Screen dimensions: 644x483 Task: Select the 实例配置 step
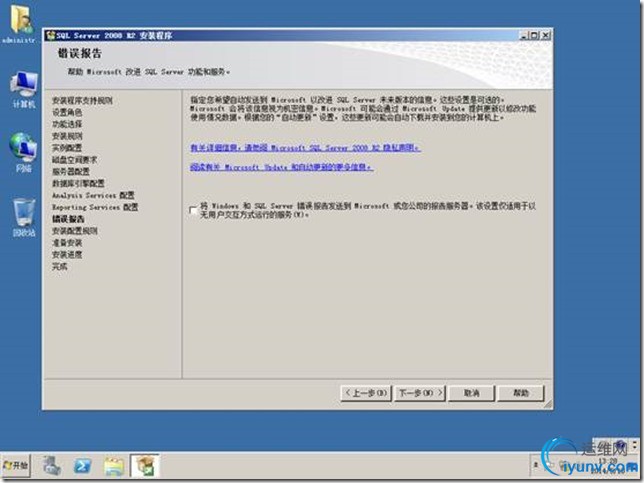[67, 148]
